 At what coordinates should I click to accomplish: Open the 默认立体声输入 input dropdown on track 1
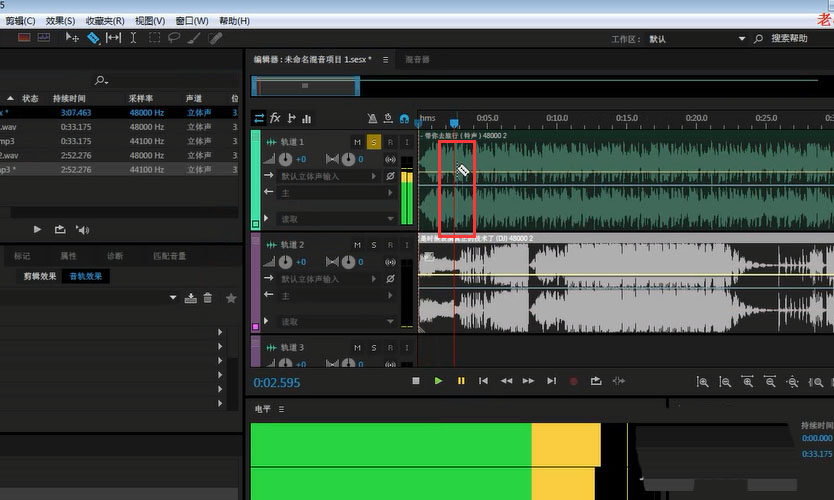328,177
